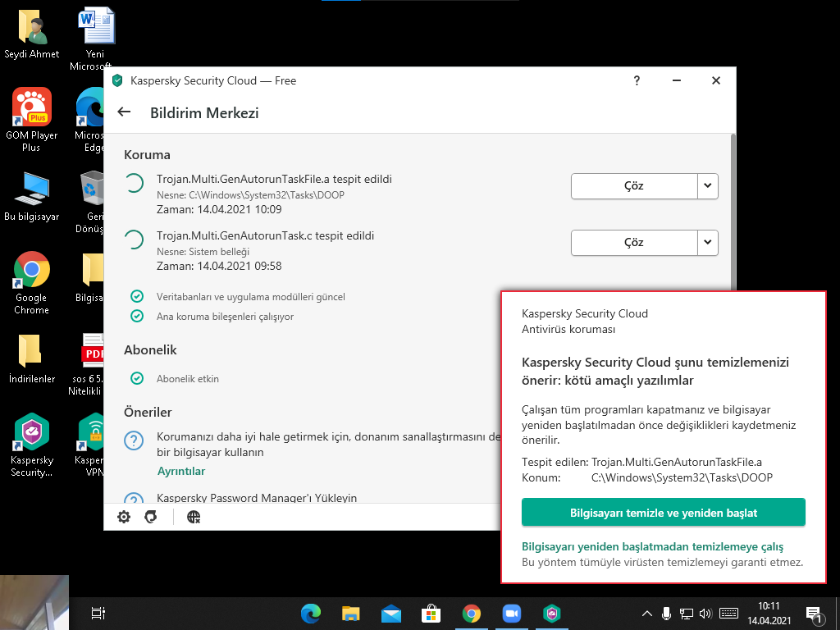Open Geri Dönüşüm recycle bin icon
This screenshot has width=840, height=630.
click(90, 202)
